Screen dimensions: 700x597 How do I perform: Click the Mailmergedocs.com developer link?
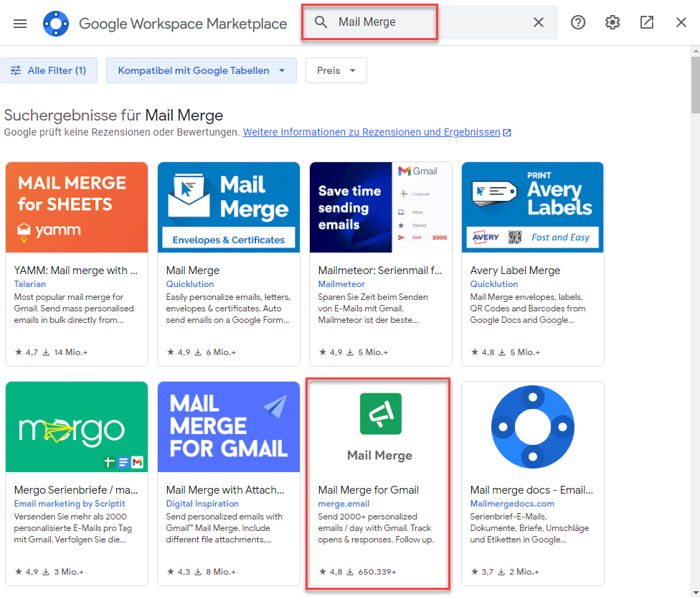coord(512,504)
